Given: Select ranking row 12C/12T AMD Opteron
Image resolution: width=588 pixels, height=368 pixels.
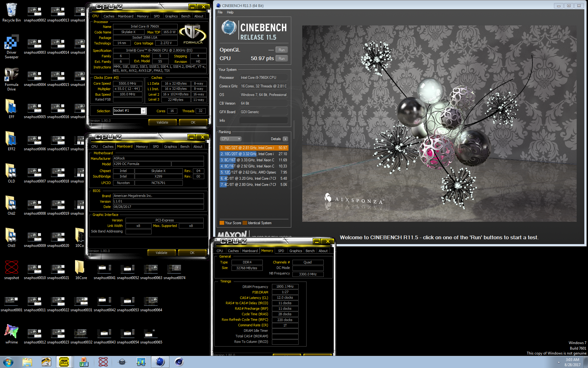Looking at the screenshot, I should (x=254, y=172).
